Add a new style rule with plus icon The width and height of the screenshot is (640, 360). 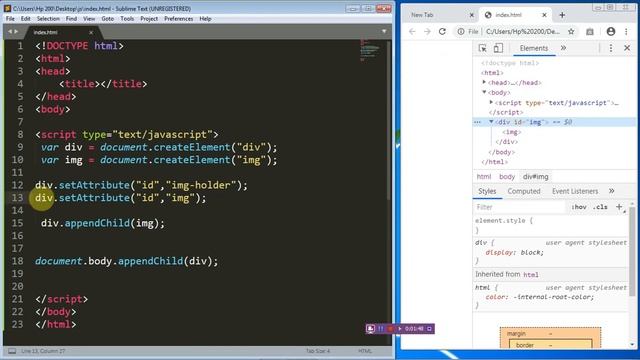pyautogui.click(x=619, y=207)
